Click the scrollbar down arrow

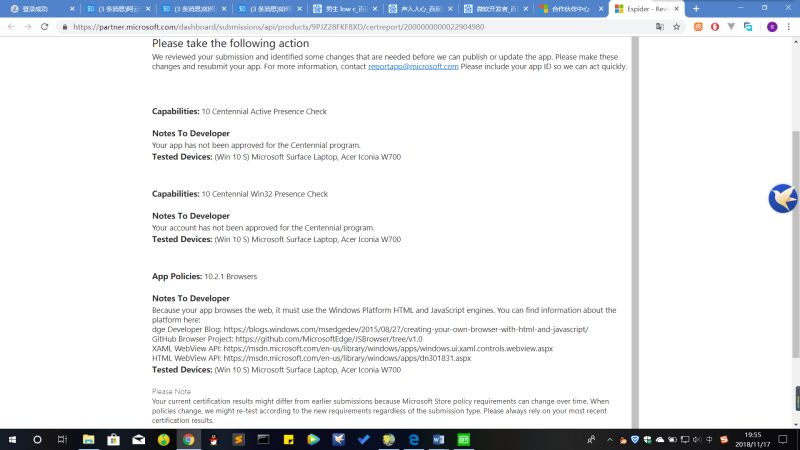tap(795, 424)
